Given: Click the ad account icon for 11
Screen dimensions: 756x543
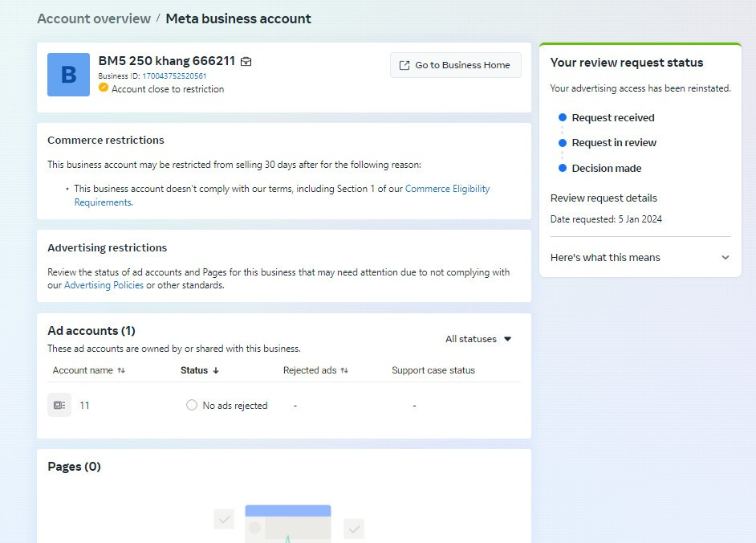Looking at the screenshot, I should (59, 405).
